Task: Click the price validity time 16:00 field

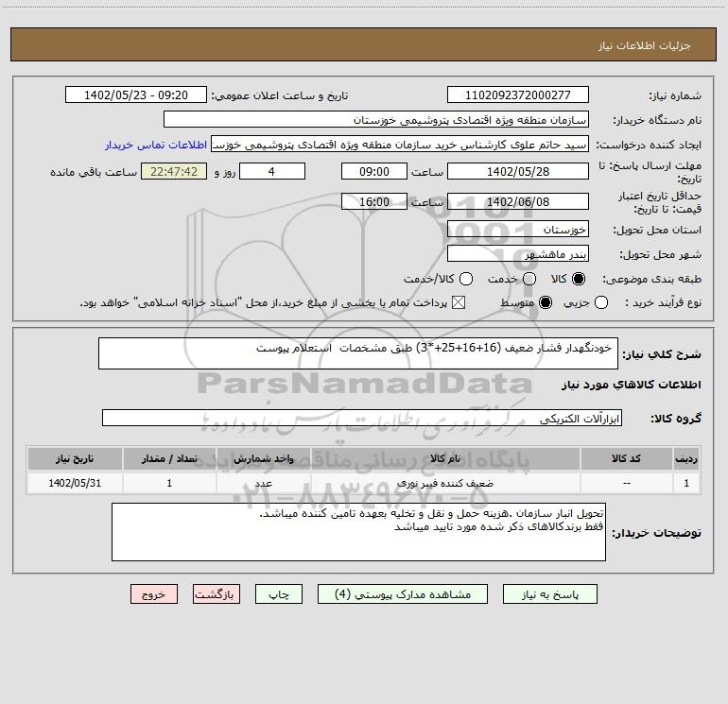Action: pos(374,201)
